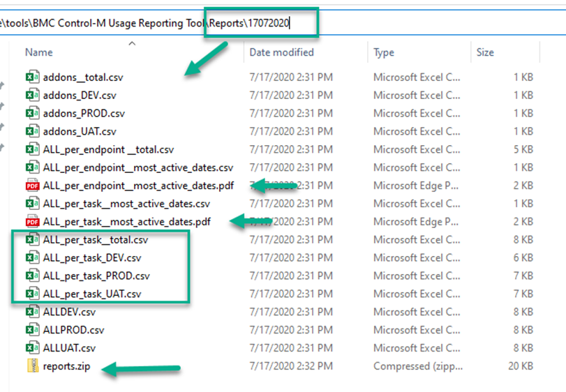Sort files by Date modified column

[x=281, y=52]
